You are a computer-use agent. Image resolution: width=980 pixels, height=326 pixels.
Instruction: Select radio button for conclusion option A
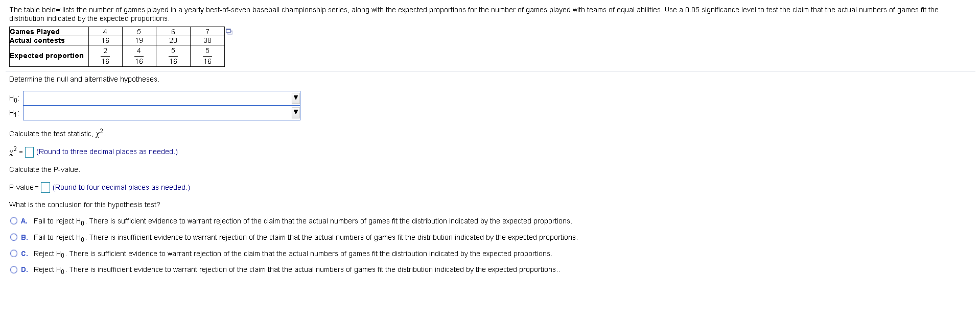point(13,220)
